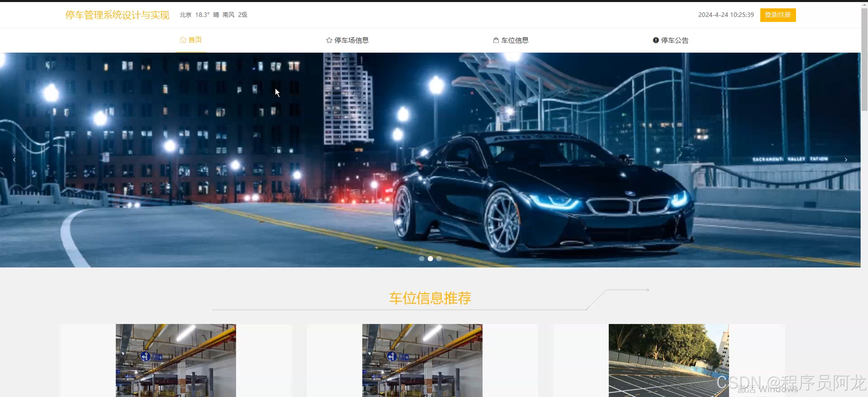The width and height of the screenshot is (868, 397).
Task: Select the third carousel indicator dot
Action: 439,259
